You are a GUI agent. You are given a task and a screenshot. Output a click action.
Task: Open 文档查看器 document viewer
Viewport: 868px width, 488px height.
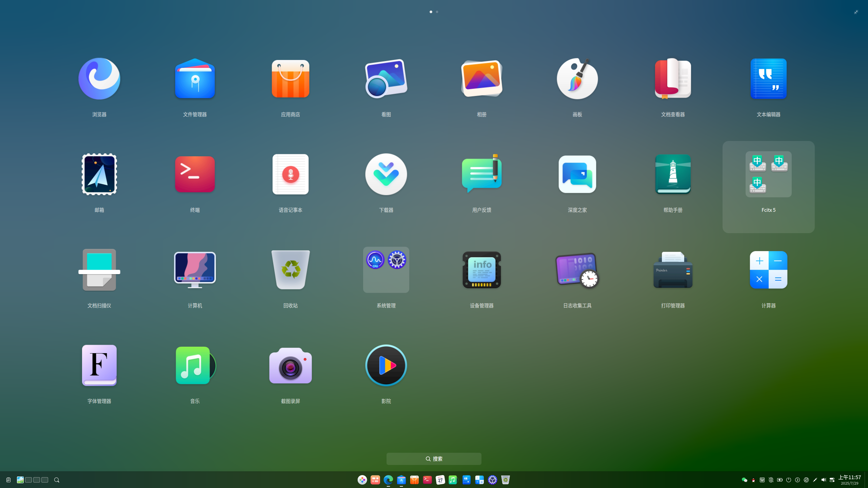point(673,79)
